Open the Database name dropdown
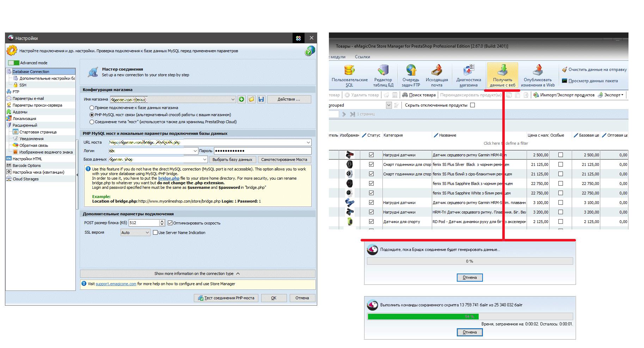644x348 pixels. pos(205,160)
